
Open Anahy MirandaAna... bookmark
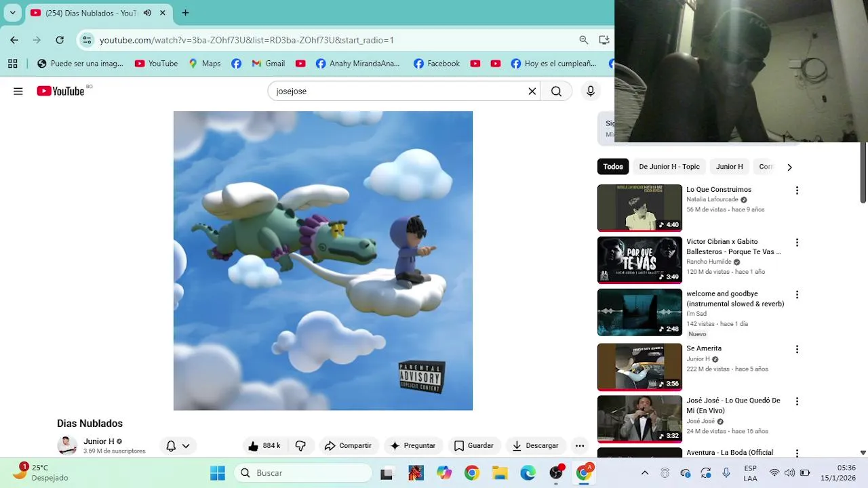357,64
